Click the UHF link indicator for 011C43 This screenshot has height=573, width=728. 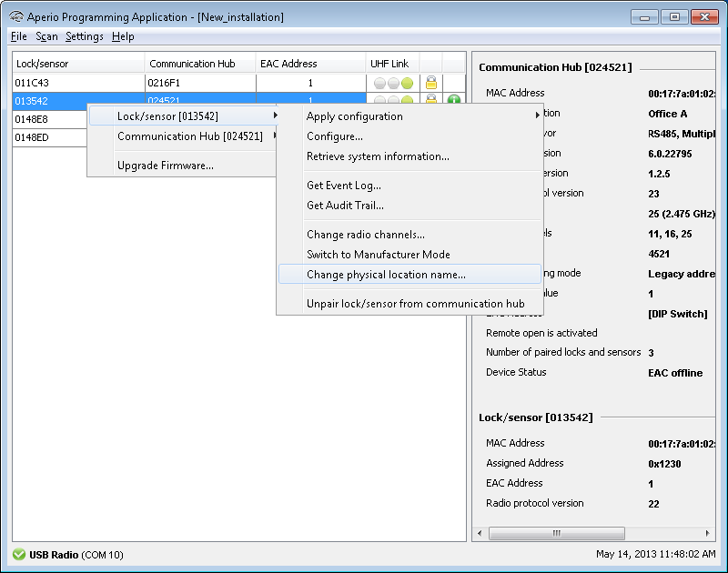393,83
